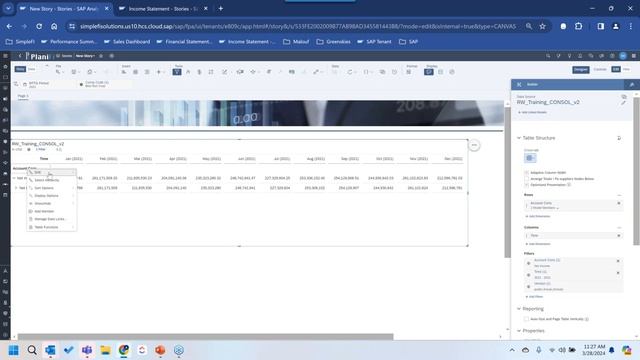Open File Explorer from the taskbar
Screen dimensions: 640x360
coord(105,350)
